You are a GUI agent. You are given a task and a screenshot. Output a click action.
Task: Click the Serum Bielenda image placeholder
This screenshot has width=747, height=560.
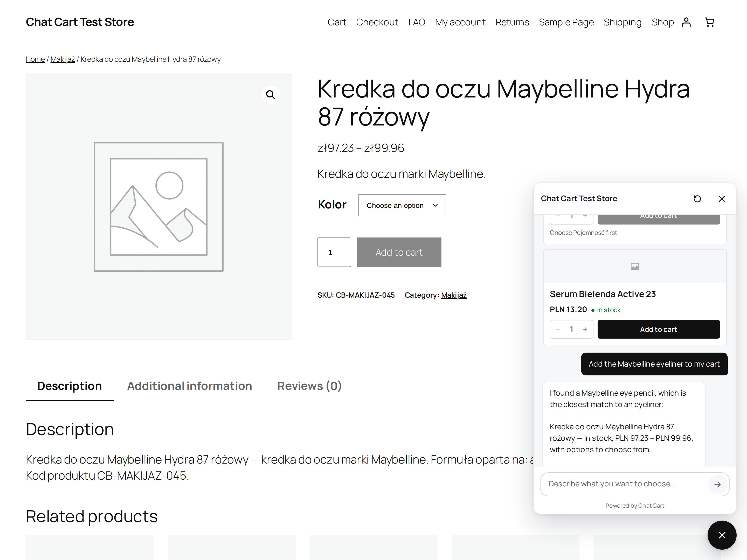634,267
